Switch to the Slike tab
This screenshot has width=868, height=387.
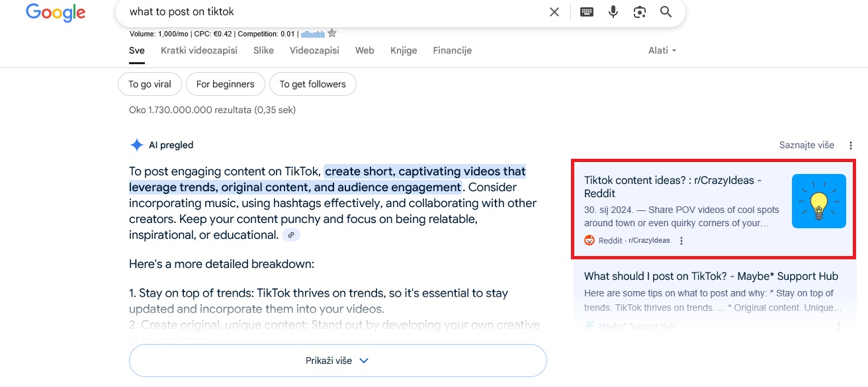tap(263, 50)
